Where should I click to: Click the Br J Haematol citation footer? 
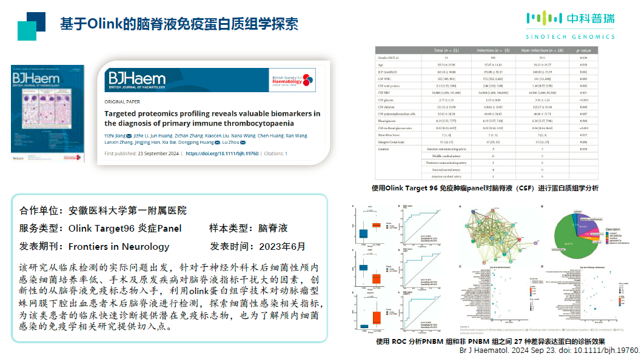tap(549, 351)
